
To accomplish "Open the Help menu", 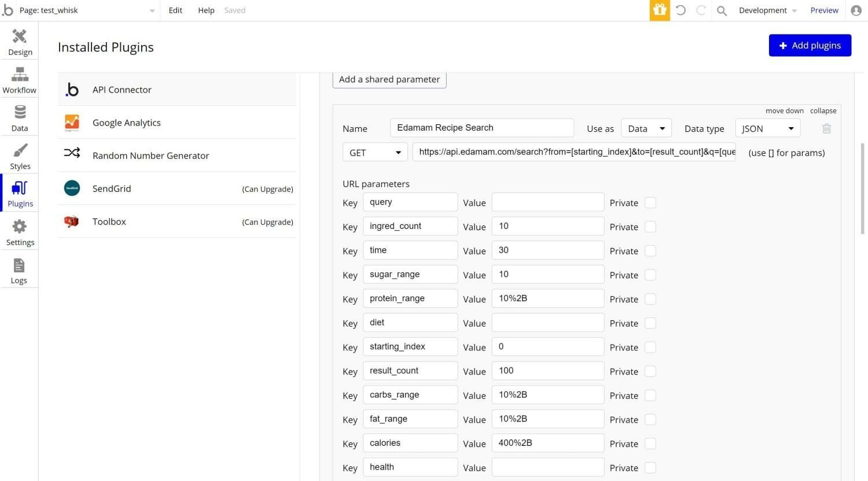I will pos(206,10).
